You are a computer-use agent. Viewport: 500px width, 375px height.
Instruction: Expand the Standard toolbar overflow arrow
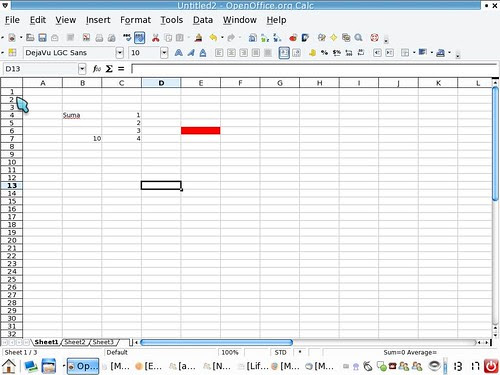click(x=386, y=40)
